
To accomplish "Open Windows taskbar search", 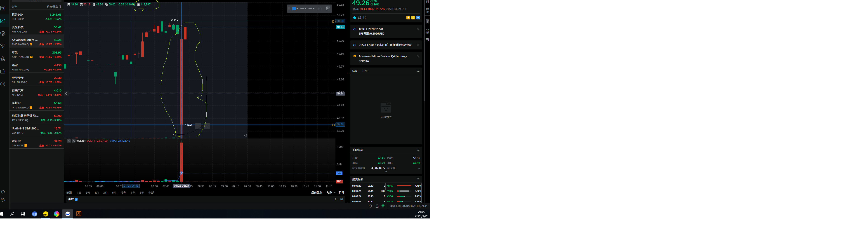I will click(x=12, y=214).
